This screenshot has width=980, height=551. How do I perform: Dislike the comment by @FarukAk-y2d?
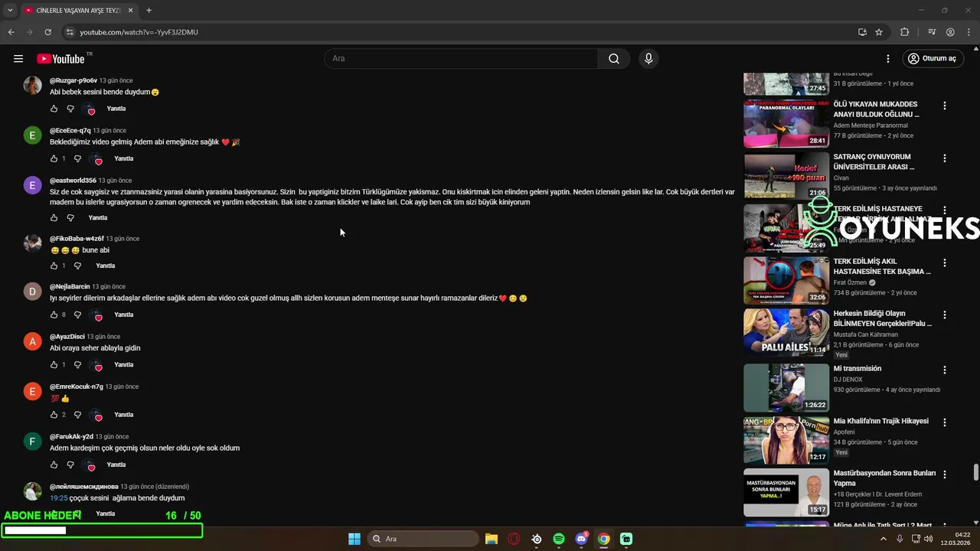coord(70,465)
